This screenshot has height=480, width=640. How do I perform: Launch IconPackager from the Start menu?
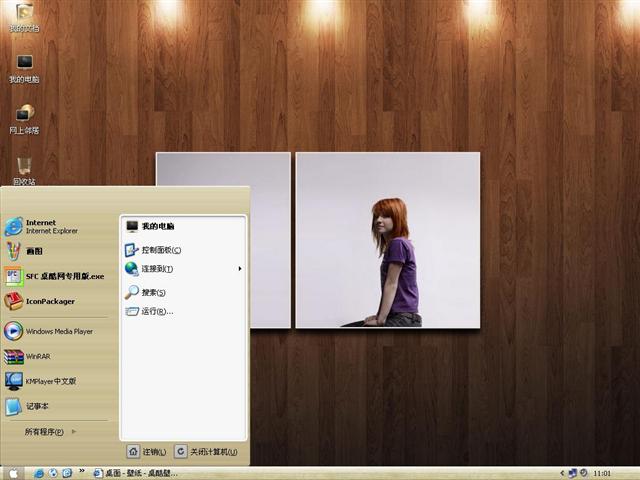pos(40,301)
